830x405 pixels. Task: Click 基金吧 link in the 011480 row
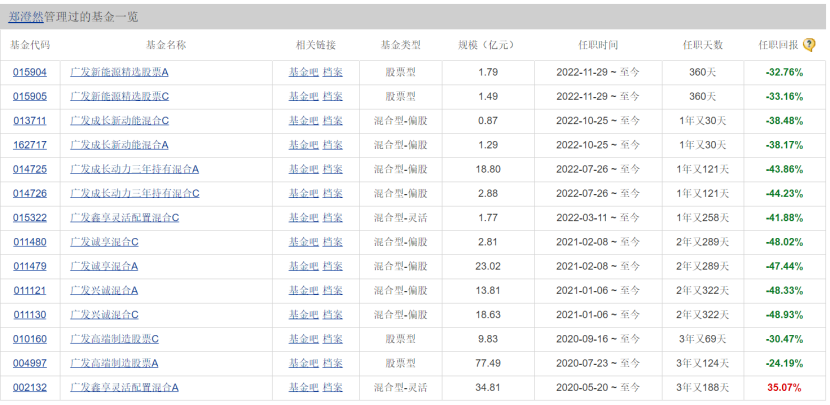coord(301,242)
